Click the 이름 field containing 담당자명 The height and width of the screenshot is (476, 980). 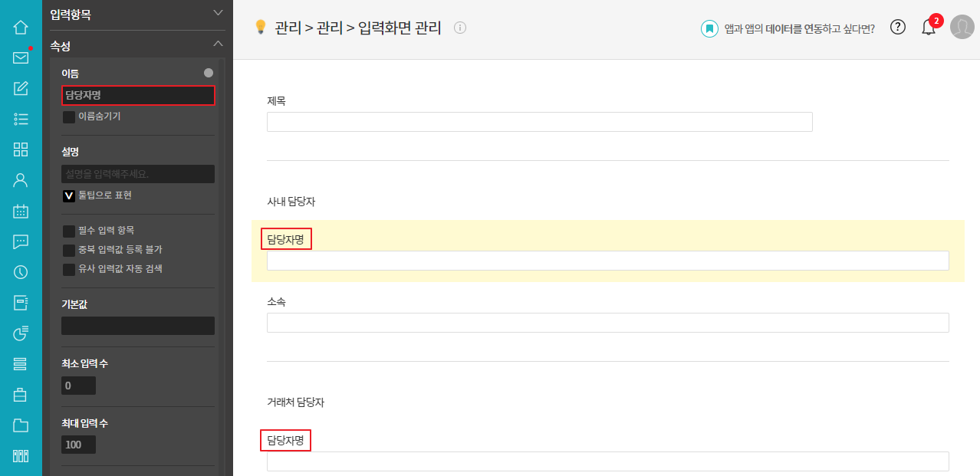[138, 95]
